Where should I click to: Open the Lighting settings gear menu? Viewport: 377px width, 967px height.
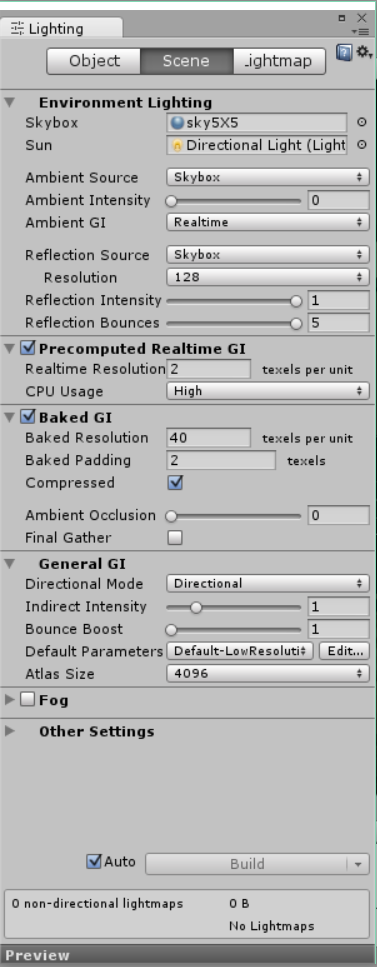[364, 52]
